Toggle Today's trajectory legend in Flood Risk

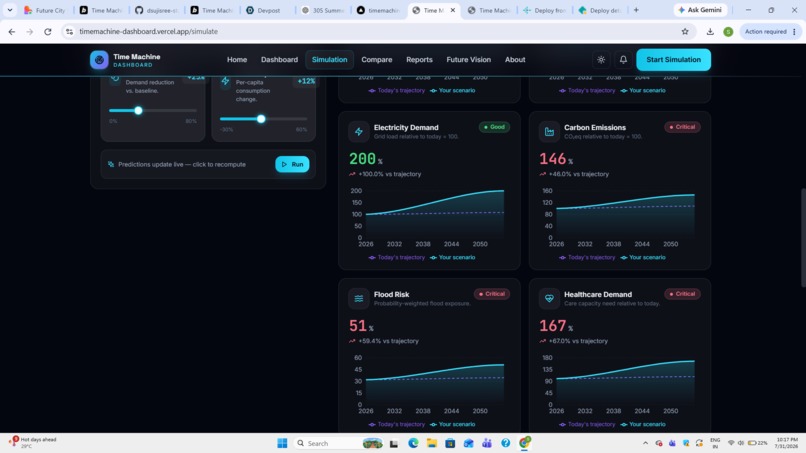tap(396, 424)
